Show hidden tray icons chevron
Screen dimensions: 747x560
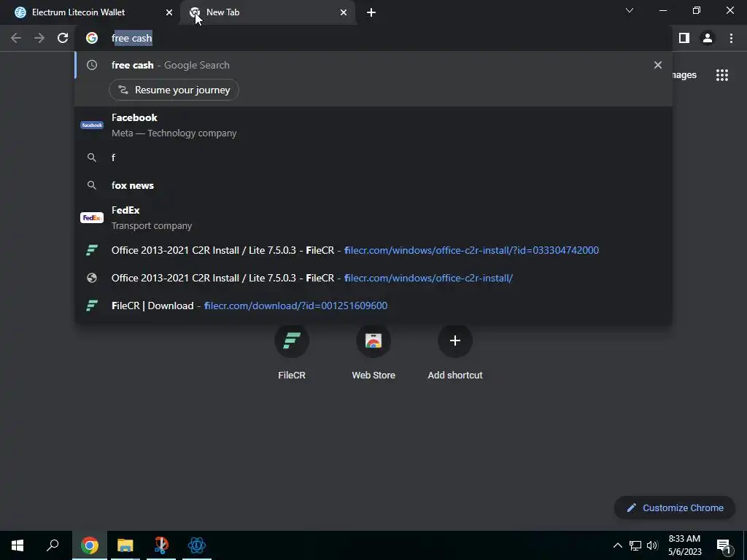617,545
